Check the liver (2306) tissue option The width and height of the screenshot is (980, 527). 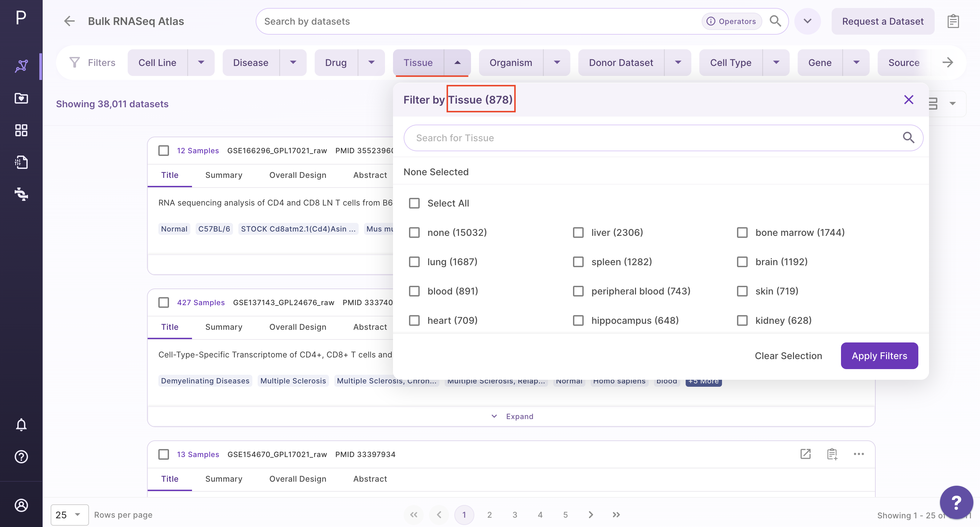click(578, 233)
